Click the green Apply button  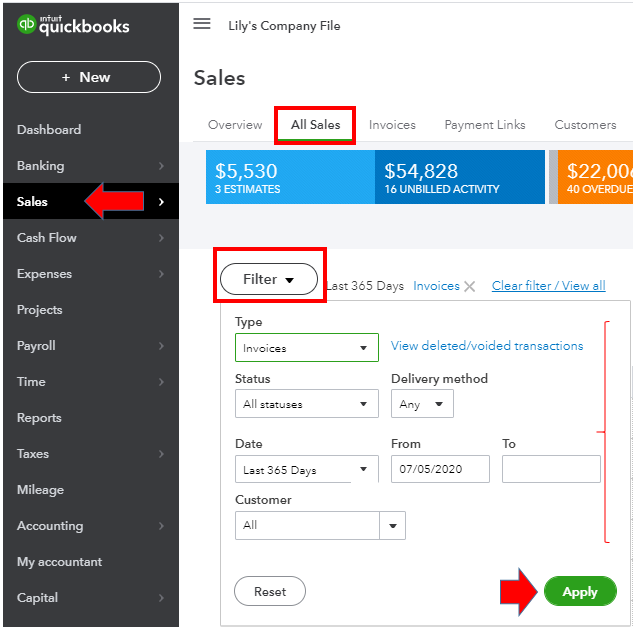point(580,591)
